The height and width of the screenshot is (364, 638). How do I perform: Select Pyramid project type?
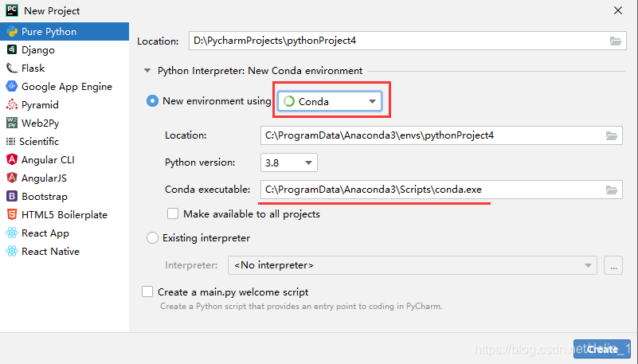pyautogui.click(x=65, y=105)
